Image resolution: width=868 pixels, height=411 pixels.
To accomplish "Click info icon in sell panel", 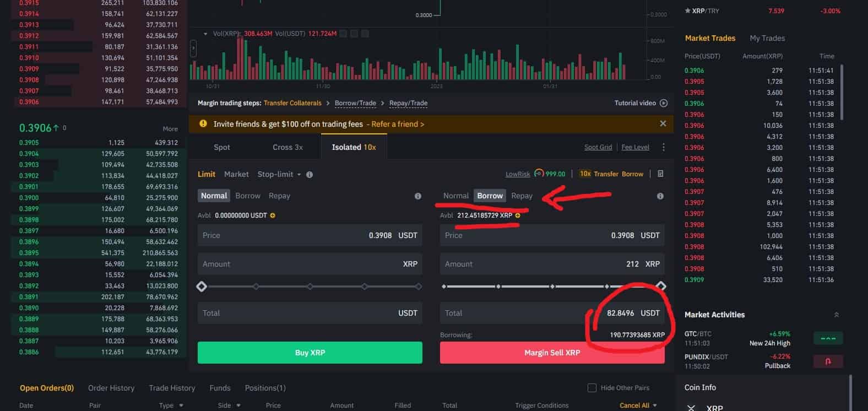I will click(660, 196).
